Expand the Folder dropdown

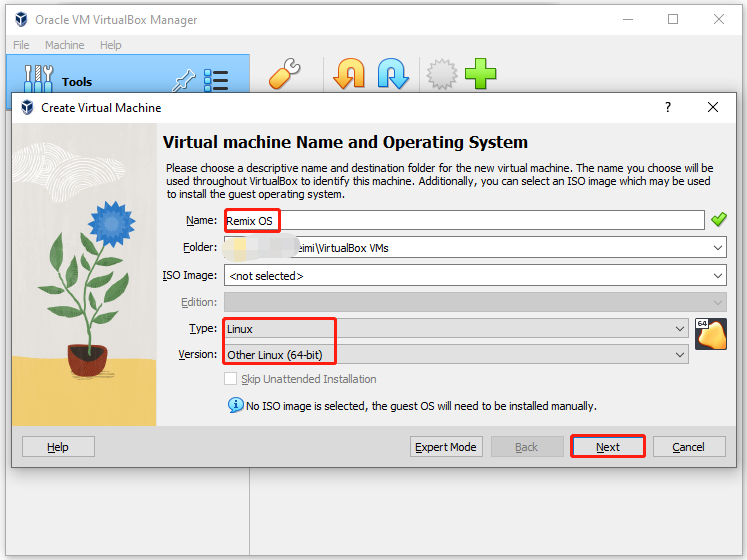click(718, 247)
